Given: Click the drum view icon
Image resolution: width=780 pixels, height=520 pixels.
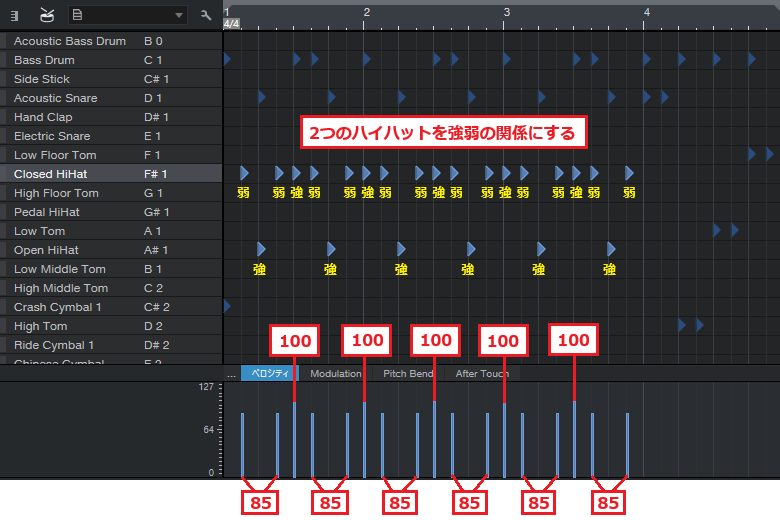Looking at the screenshot, I should coord(47,15).
